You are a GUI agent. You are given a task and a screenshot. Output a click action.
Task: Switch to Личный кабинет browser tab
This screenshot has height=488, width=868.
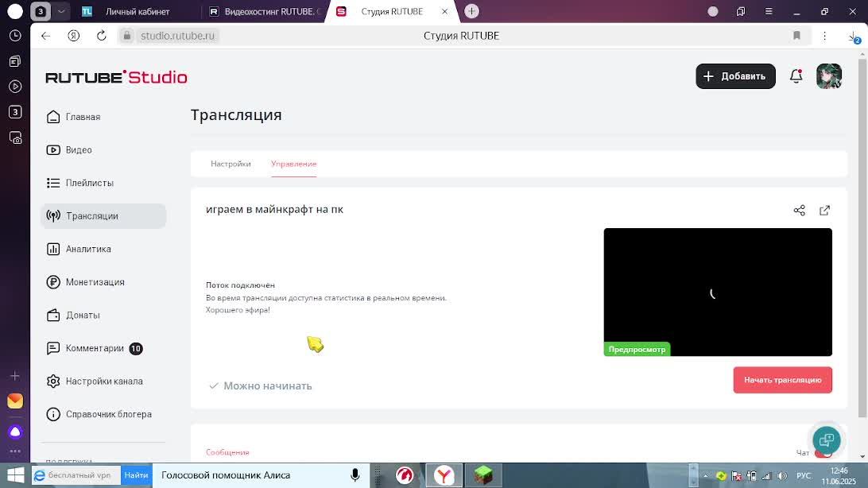click(x=136, y=11)
